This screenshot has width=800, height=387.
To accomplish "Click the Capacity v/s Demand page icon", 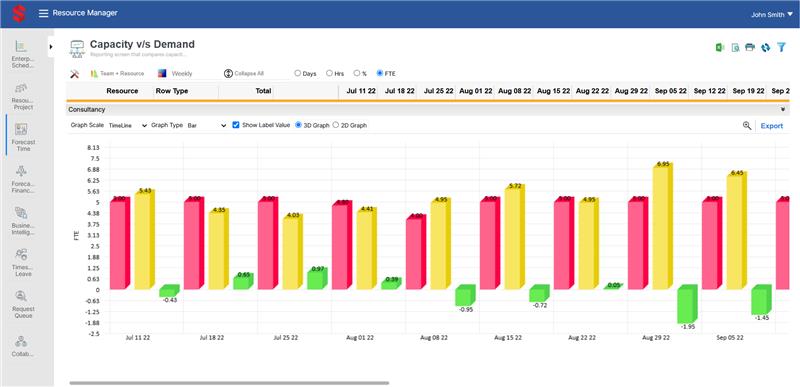I will pyautogui.click(x=77, y=49).
